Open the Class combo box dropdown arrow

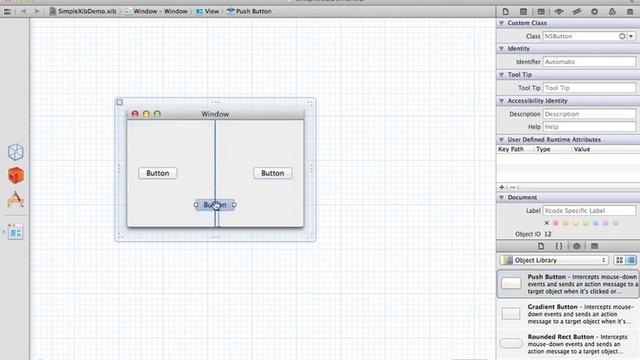[631, 36]
